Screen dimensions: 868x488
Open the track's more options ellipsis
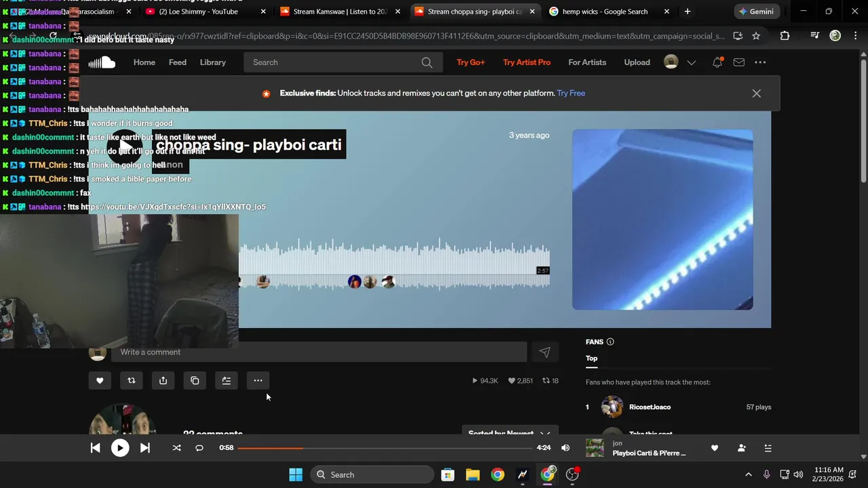258,380
